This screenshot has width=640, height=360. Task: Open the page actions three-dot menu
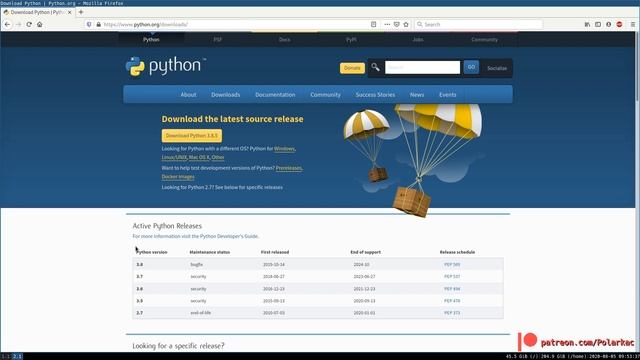point(387,24)
